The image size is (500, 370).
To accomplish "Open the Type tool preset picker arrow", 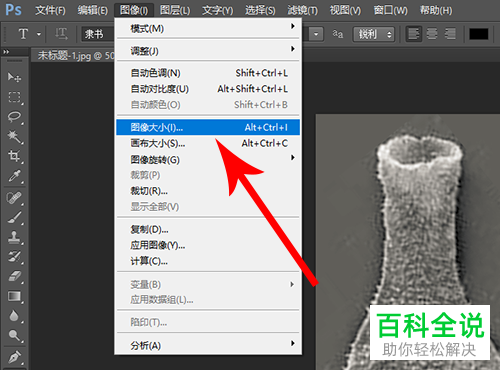I will [x=39, y=34].
